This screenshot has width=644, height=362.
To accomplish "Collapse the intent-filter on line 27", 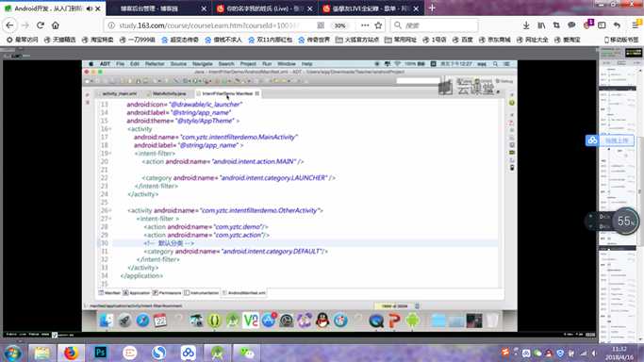I will click(110, 219).
